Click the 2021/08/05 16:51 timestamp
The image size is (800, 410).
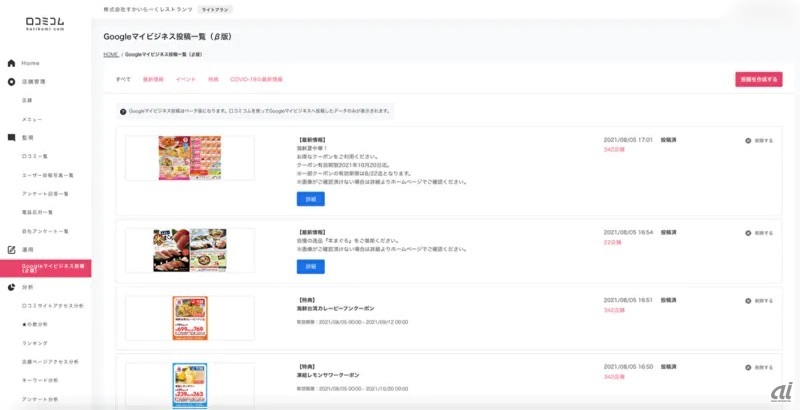pos(628,300)
